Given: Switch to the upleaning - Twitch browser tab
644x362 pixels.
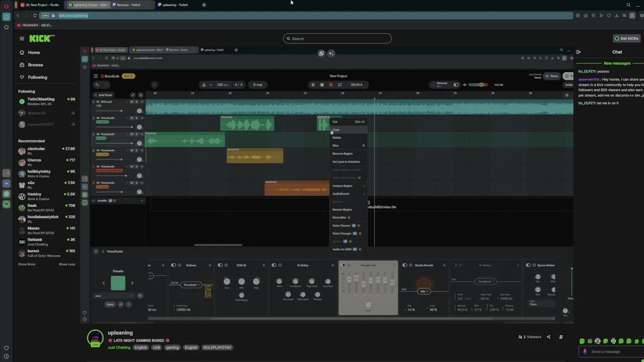Looking at the screenshot, I should pyautogui.click(x=175, y=5).
